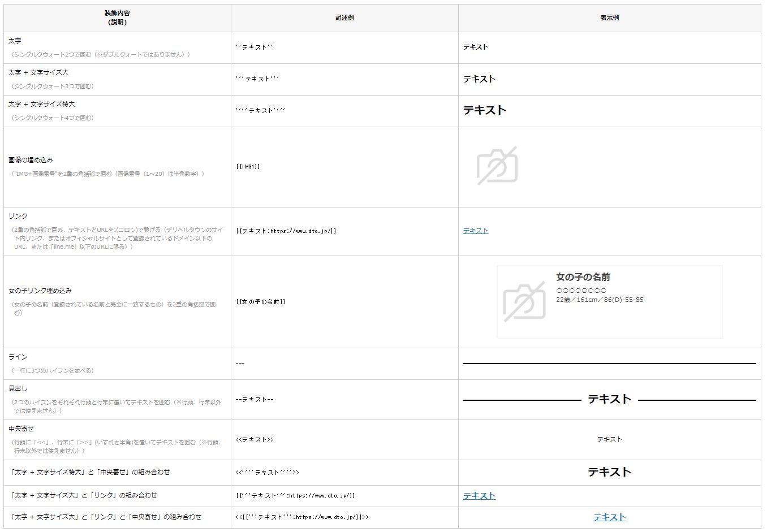Click the 表示例 column header
767x532 pixels.
click(609, 18)
